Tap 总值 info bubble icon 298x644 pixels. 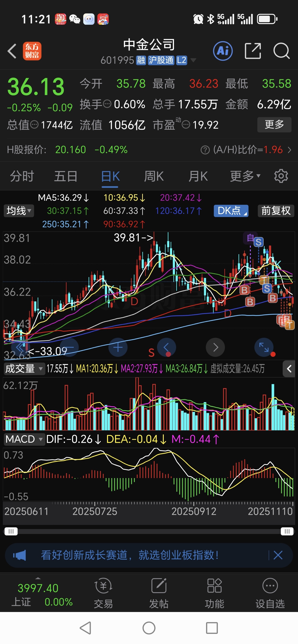point(34,124)
